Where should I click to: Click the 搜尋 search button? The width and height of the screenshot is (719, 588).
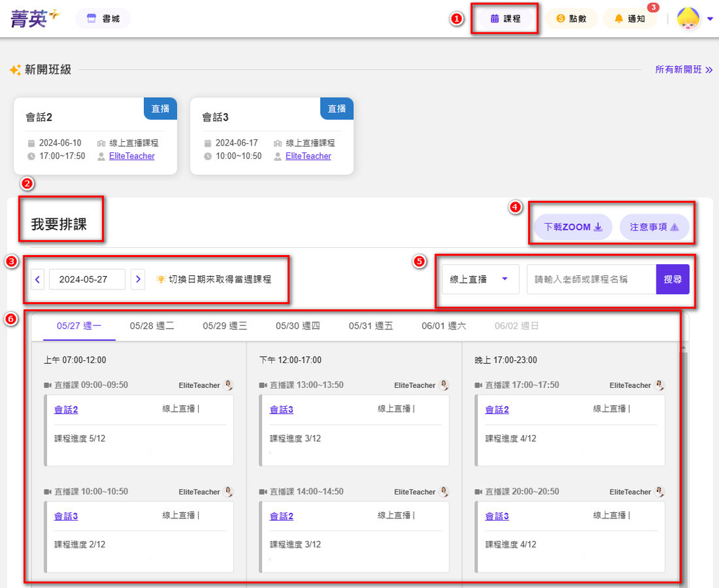(673, 279)
